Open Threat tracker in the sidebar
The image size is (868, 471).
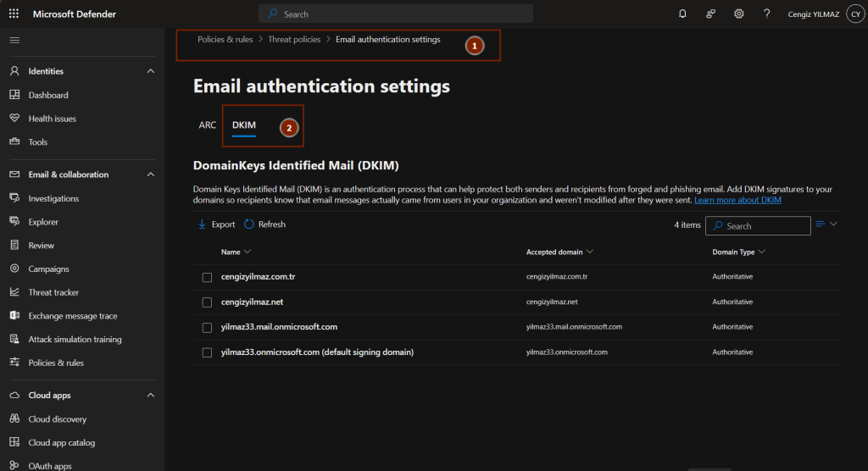(53, 292)
